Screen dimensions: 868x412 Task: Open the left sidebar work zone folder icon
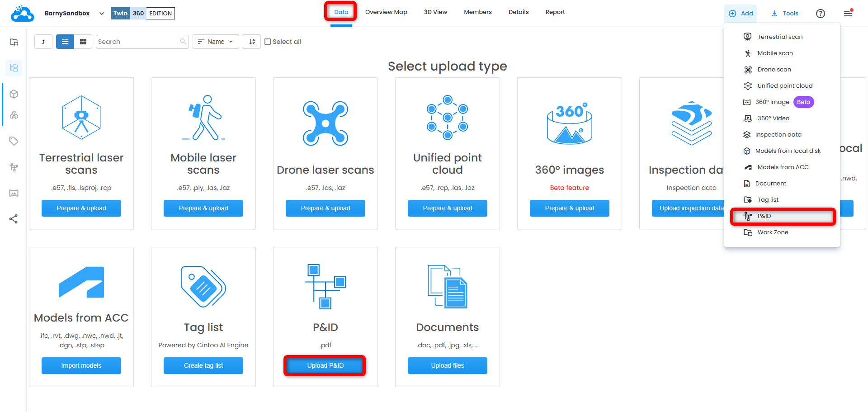(14, 42)
